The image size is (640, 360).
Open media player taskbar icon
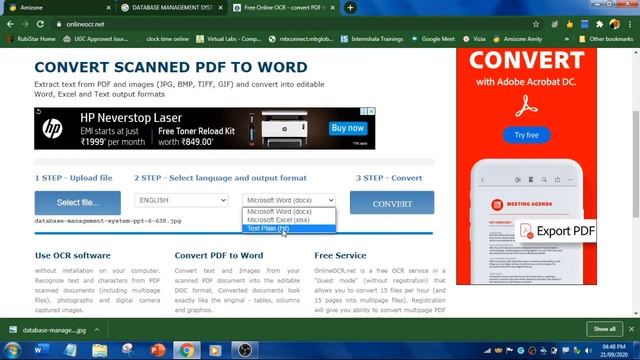click(216, 350)
